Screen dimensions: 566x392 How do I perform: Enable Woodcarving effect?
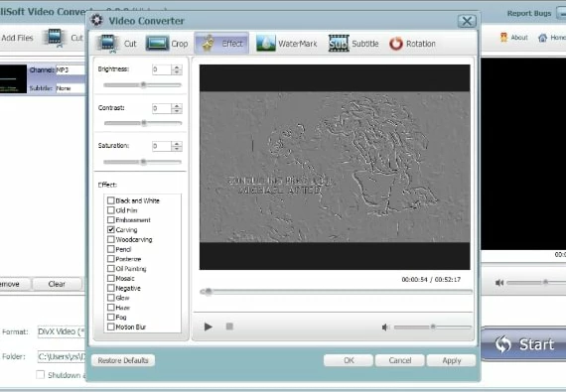(111, 239)
